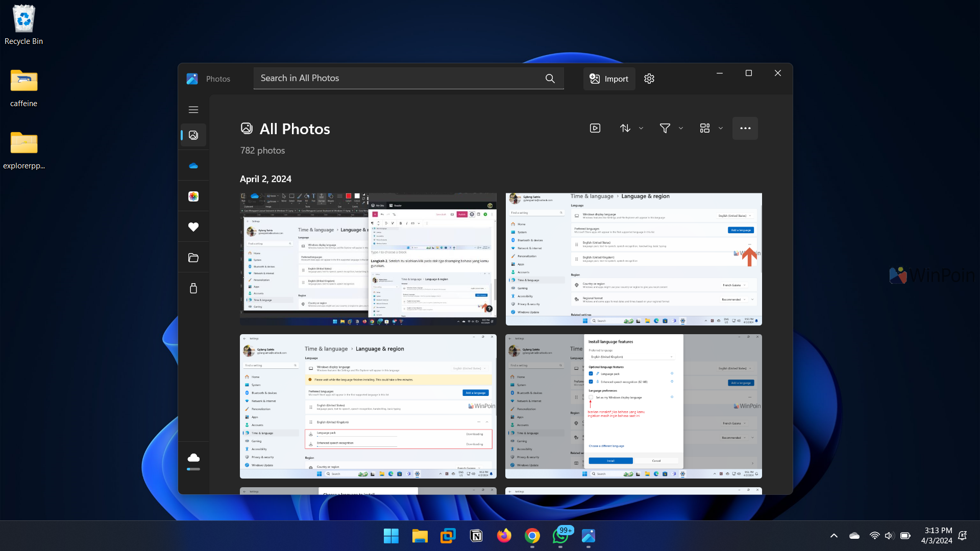This screenshot has height=551, width=980.
Task: Open the See more three-dots menu
Action: tap(745, 128)
